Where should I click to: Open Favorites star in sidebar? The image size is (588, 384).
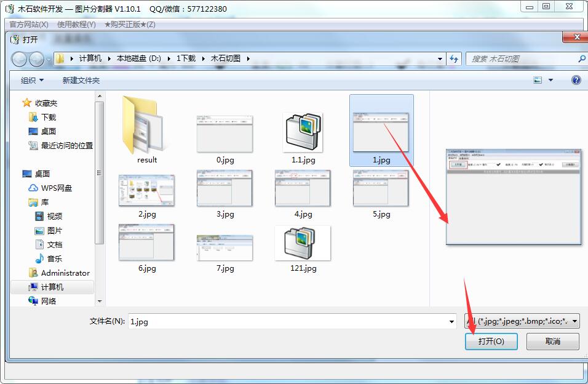26,103
